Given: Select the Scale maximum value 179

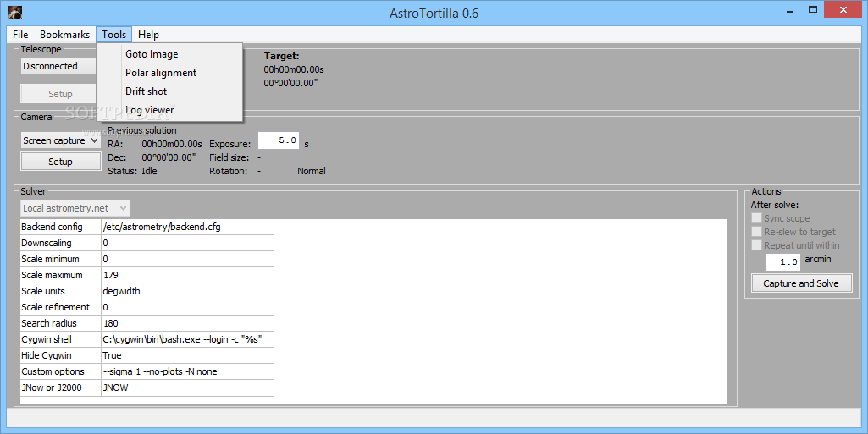Looking at the screenshot, I should [188, 275].
